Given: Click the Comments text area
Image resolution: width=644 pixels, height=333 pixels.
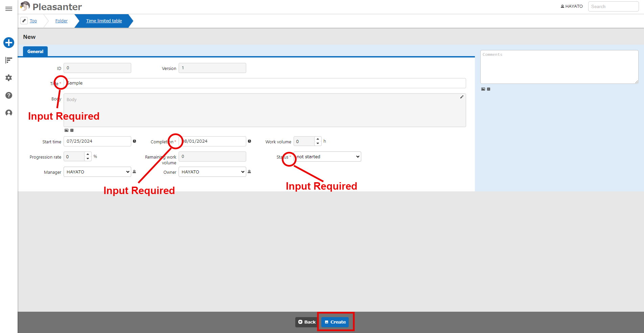Looking at the screenshot, I should click(559, 67).
